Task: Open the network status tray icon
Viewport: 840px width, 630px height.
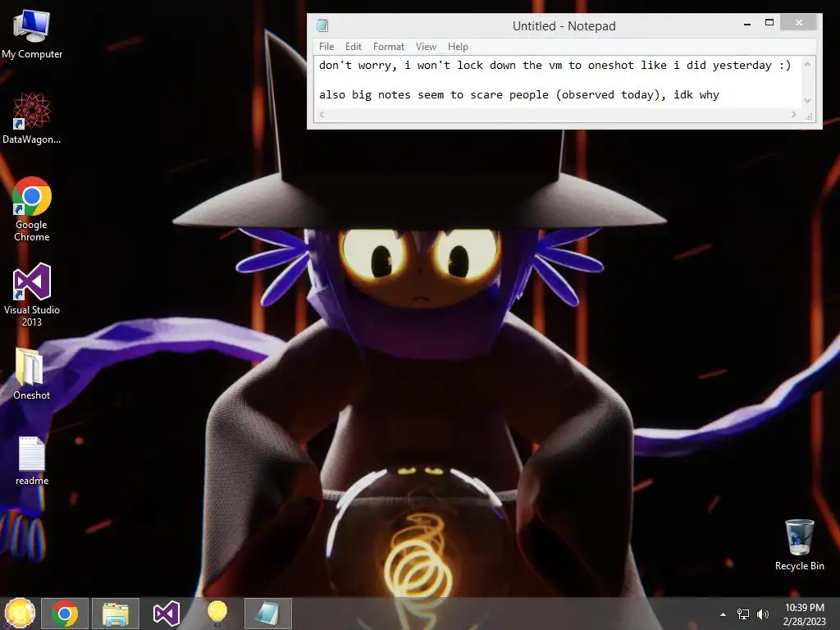Action: (743, 614)
